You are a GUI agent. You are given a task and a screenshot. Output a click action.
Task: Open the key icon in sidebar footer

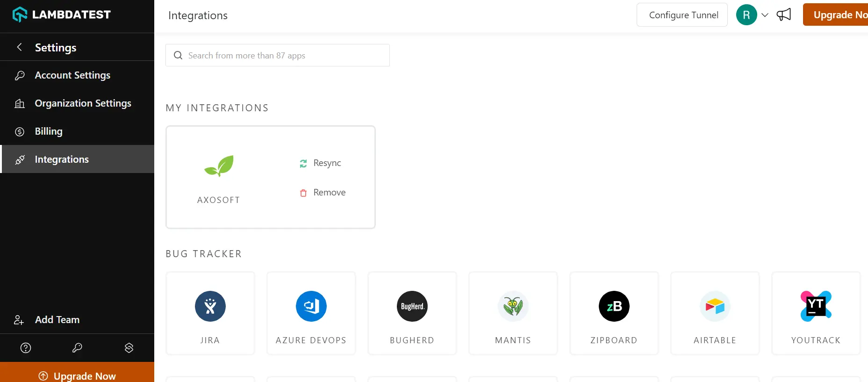pyautogui.click(x=77, y=348)
